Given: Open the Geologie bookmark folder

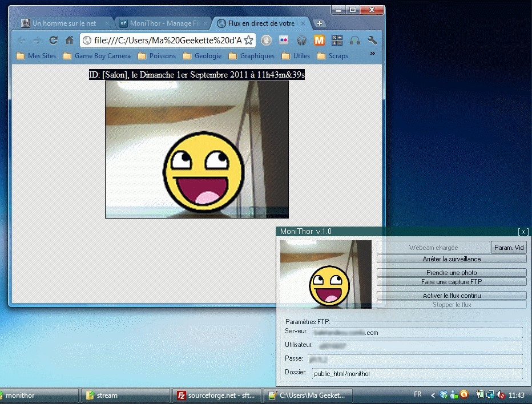Looking at the screenshot, I should click(x=202, y=55).
